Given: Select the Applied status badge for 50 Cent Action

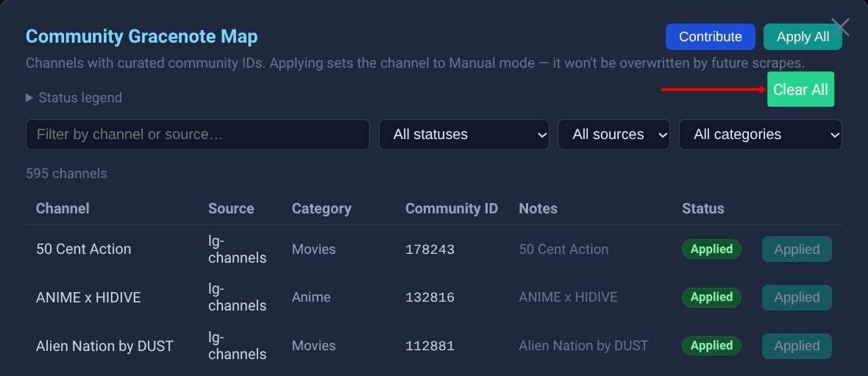Looking at the screenshot, I should 711,249.
